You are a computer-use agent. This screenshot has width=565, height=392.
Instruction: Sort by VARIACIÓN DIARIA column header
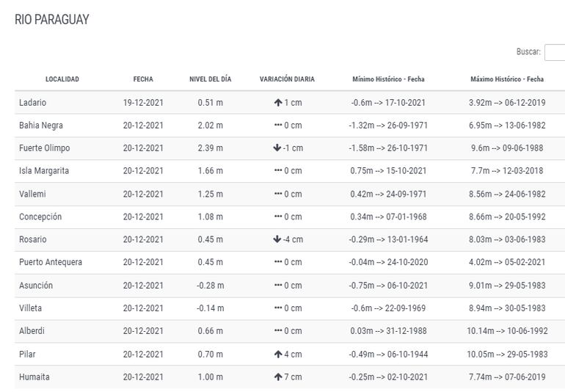(287, 79)
